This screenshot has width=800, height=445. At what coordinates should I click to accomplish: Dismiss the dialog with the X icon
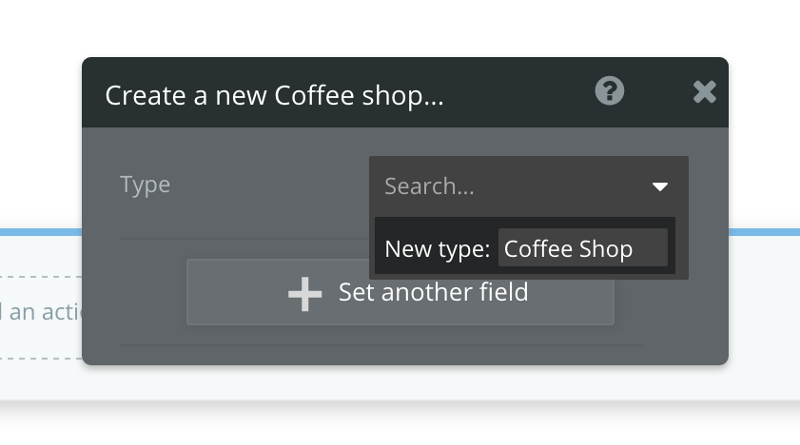705,93
